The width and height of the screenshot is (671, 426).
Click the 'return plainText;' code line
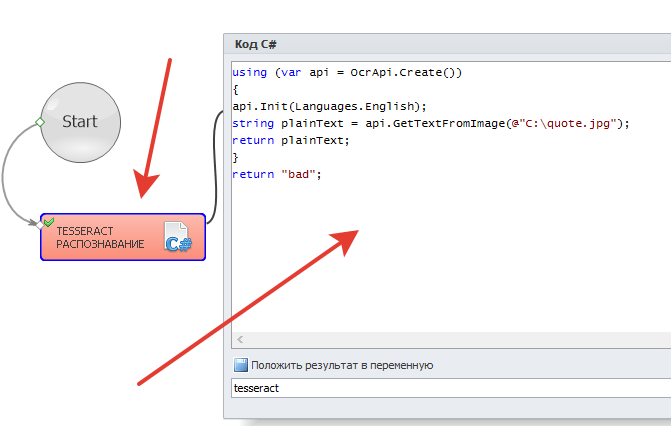pyautogui.click(x=291, y=140)
